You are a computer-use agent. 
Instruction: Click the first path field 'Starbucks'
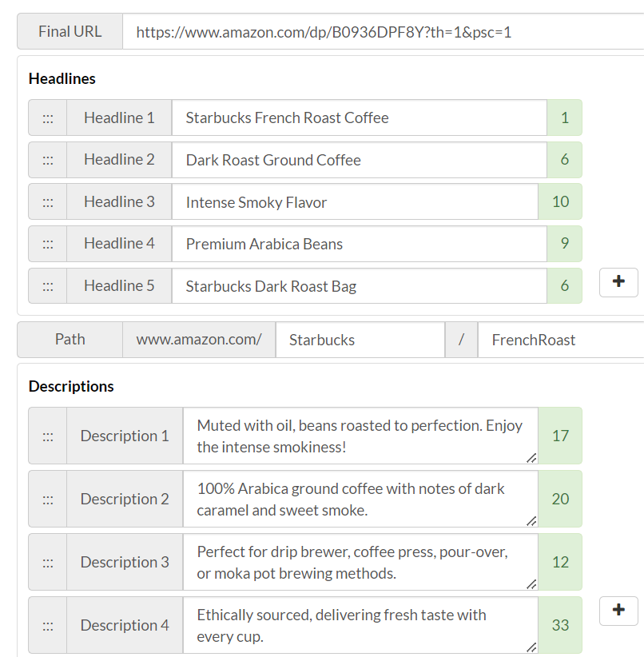(x=360, y=340)
